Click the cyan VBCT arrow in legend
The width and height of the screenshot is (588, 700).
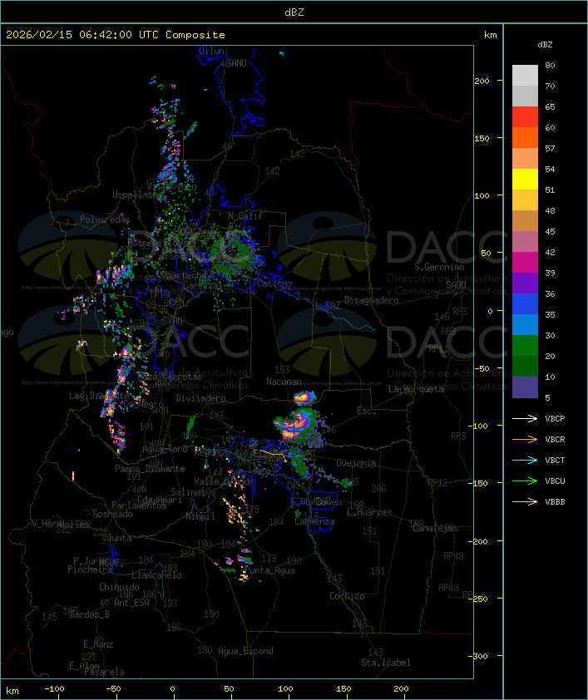(525, 460)
